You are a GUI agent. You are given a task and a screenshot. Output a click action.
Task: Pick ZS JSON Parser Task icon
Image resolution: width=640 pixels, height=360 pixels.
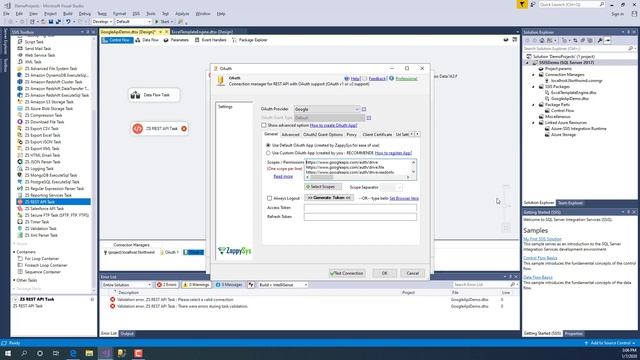20,162
